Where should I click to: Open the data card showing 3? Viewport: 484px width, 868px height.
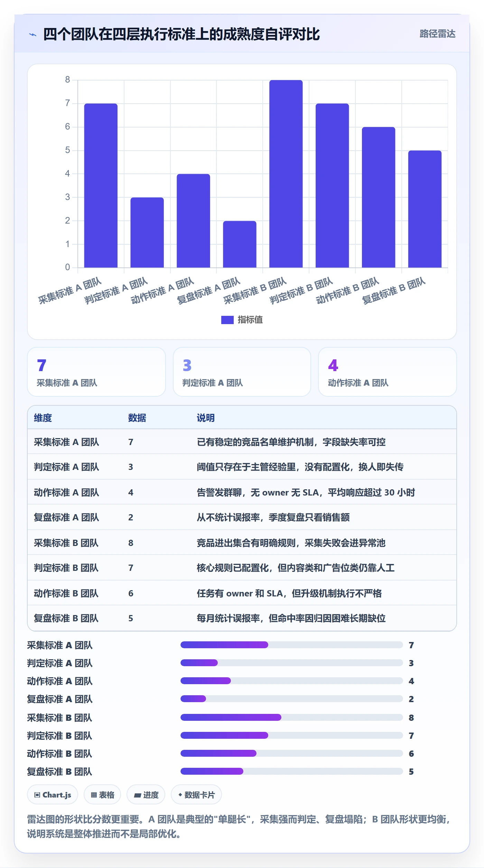tap(242, 372)
